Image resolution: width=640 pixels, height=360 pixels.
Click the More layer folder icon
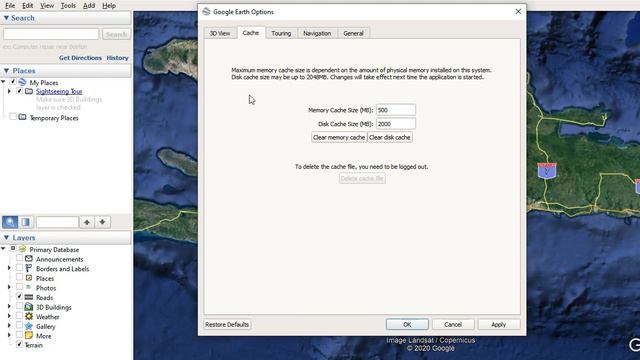(29, 336)
